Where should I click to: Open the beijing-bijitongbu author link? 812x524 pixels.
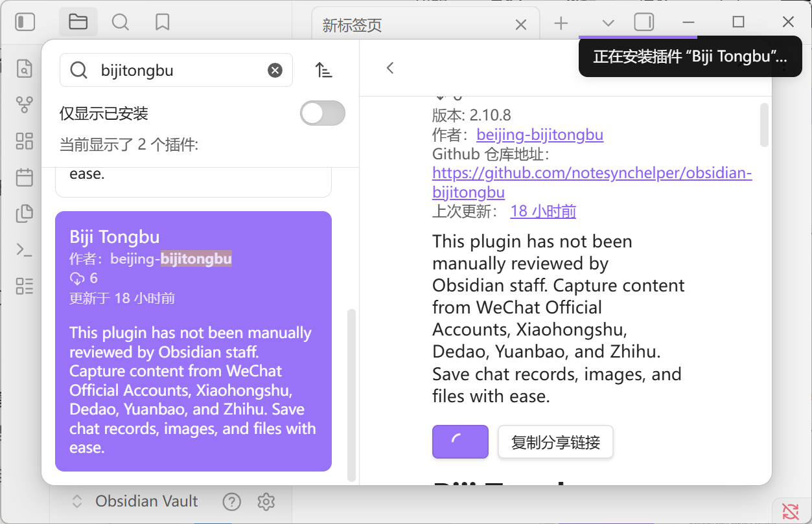pyautogui.click(x=540, y=135)
